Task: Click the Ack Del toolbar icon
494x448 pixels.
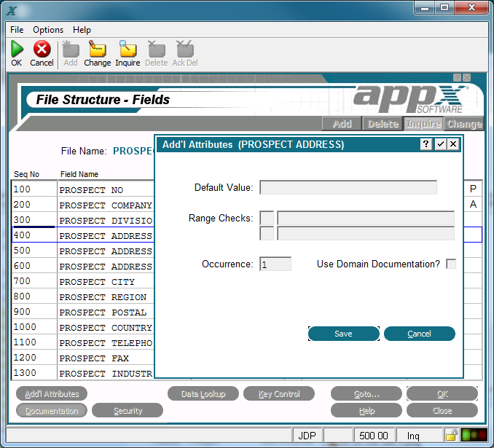Action: 185,49
